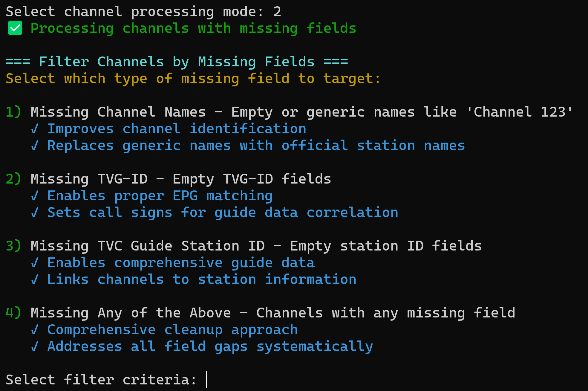Click the checkmark beside "Addresses all field gaps"
This screenshot has height=391, width=588.
point(35,346)
